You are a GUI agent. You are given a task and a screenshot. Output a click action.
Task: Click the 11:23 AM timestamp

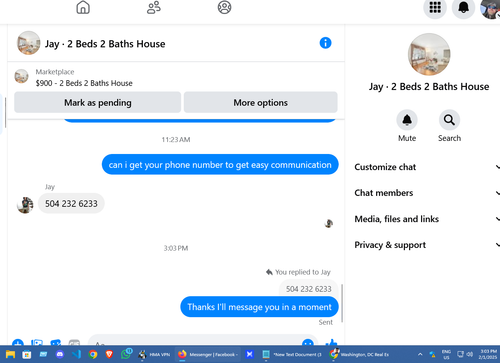[176, 140]
